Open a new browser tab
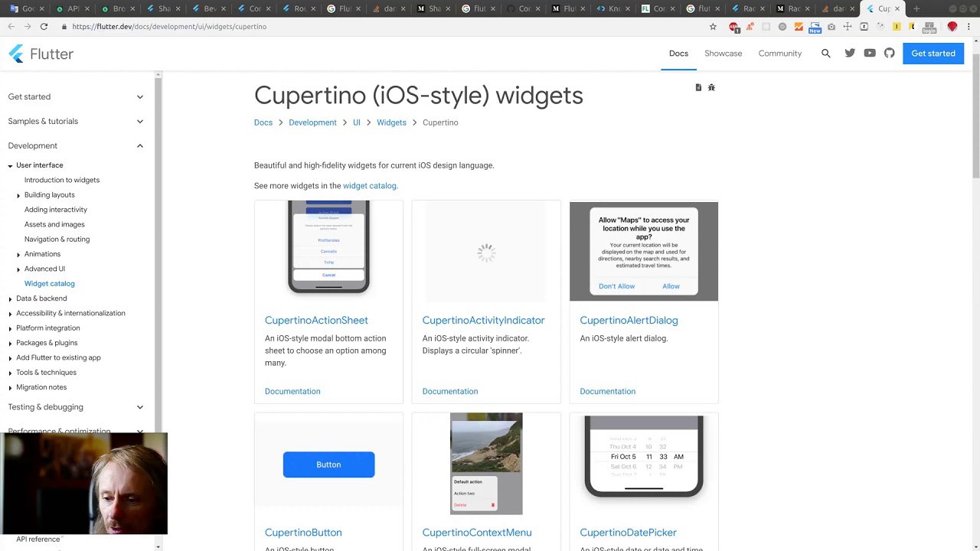 [x=916, y=8]
